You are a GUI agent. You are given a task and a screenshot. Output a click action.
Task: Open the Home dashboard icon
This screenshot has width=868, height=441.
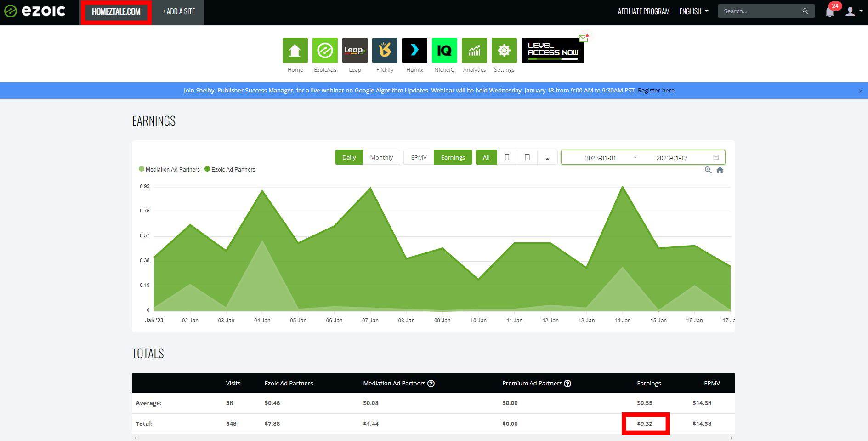click(295, 51)
